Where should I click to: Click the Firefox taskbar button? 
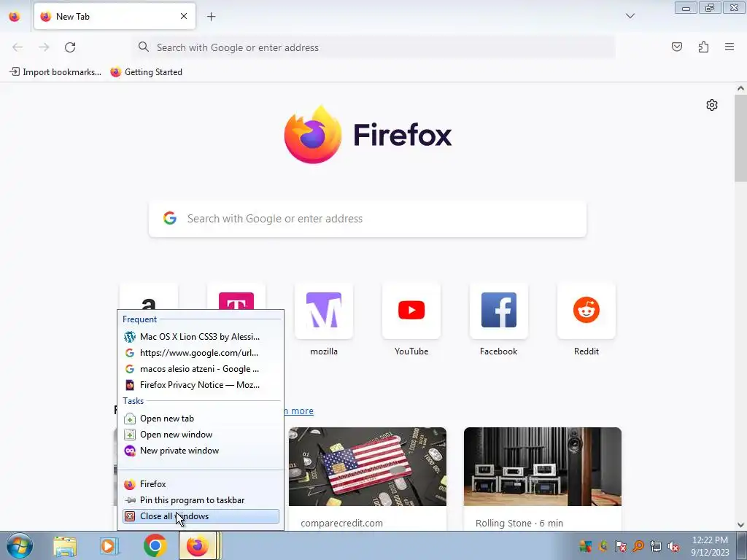point(198,546)
